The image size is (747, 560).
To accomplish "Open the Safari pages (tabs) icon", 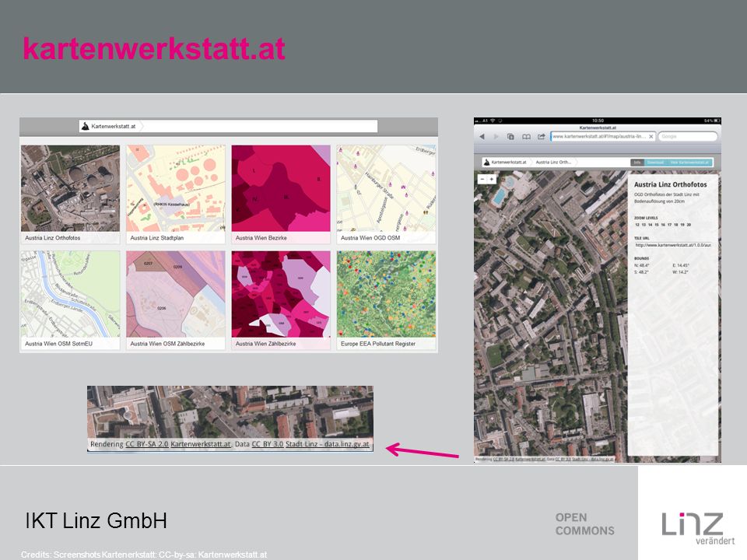I will coord(510,137).
